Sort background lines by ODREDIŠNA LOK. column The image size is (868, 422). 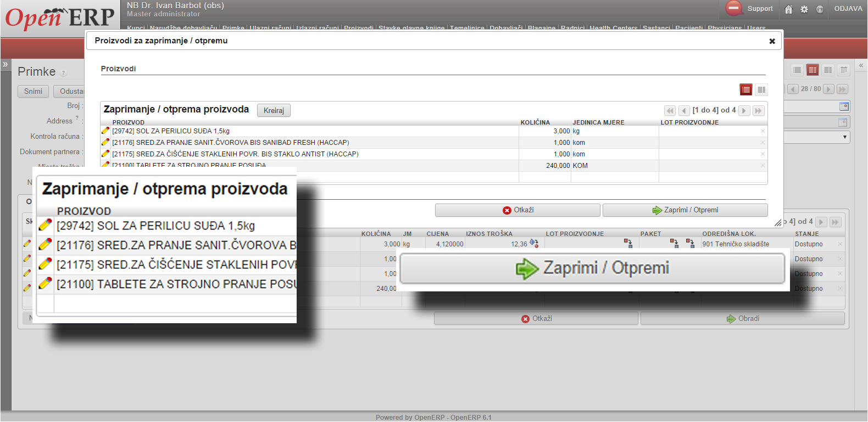[729, 234]
